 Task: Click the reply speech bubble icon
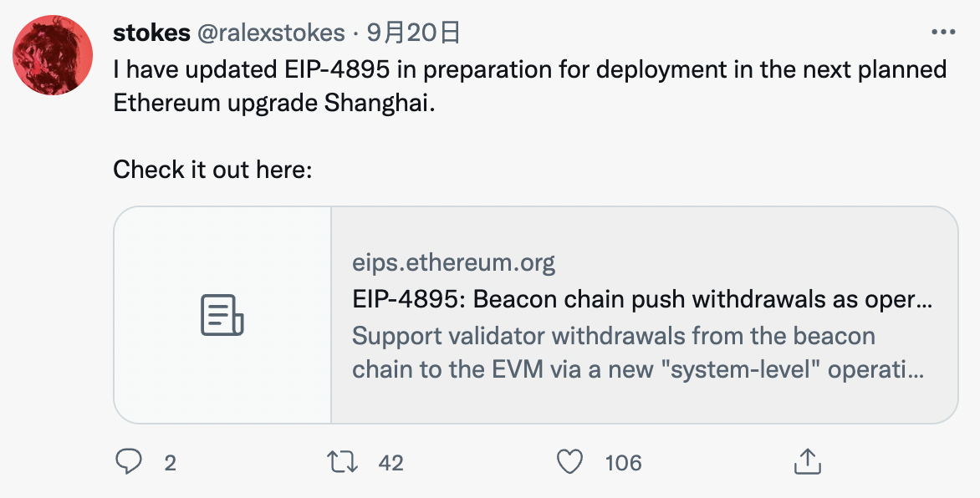tap(130, 462)
